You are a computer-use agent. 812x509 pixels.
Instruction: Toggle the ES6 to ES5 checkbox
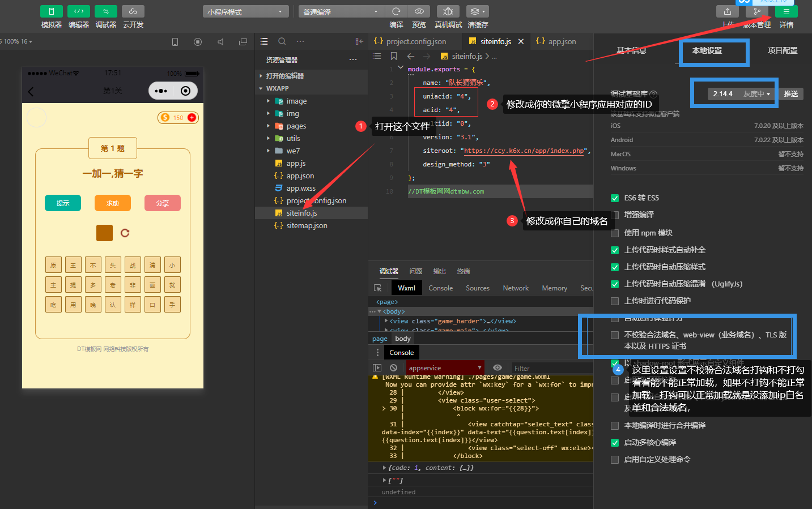coord(615,198)
